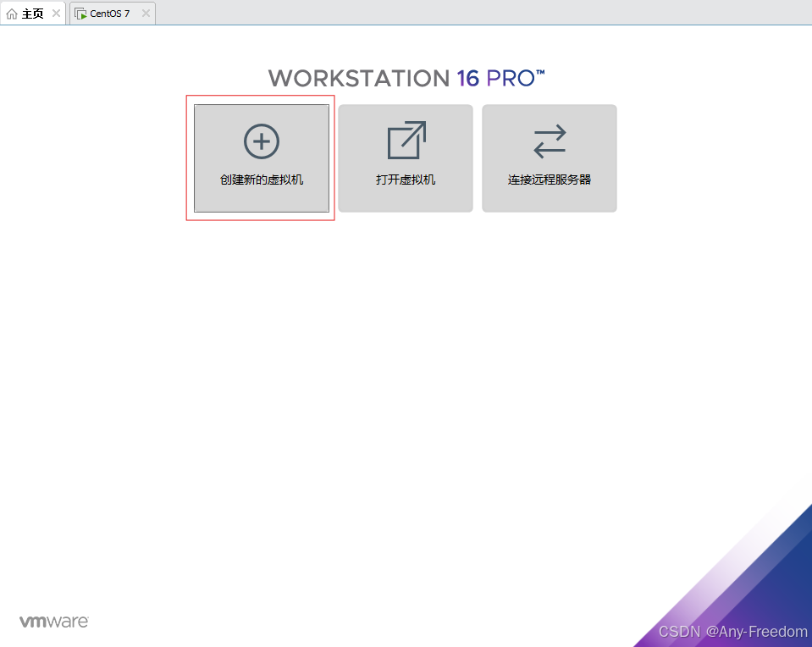Click the vmware logo at bottom left
This screenshot has height=647, width=812.
point(54,621)
